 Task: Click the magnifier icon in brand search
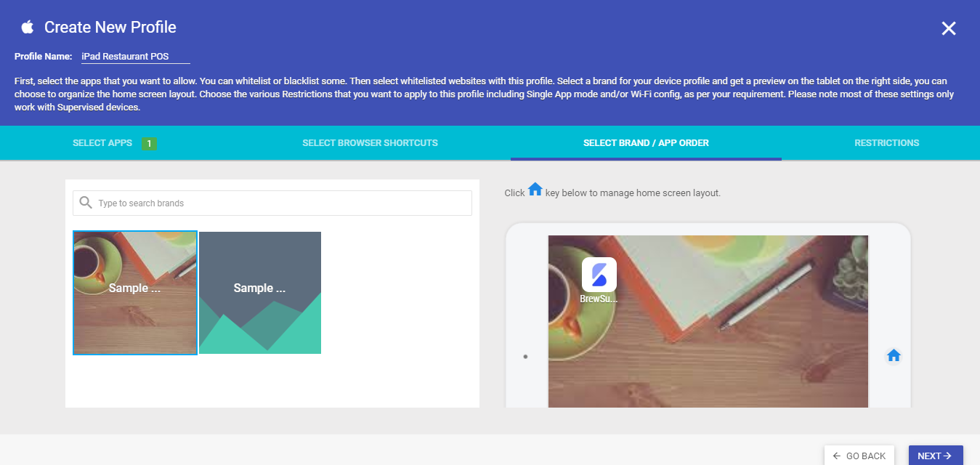86,203
